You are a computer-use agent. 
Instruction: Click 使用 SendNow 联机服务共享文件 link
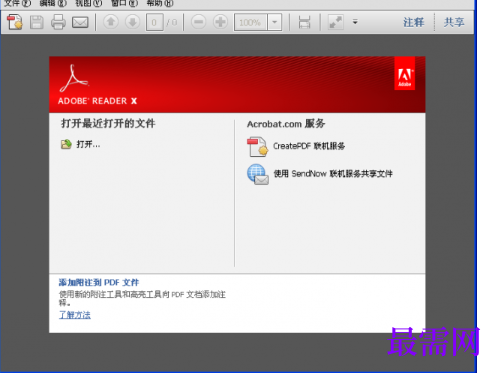coord(333,174)
